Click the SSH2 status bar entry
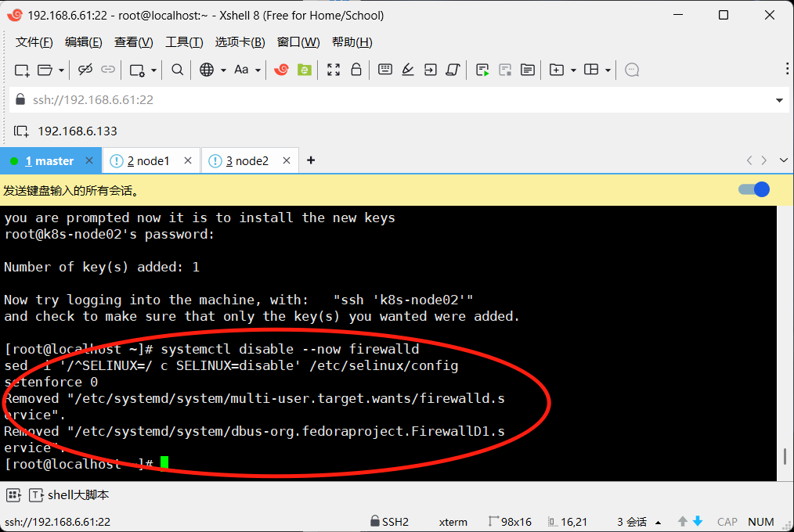The width and height of the screenshot is (794, 532). (389, 521)
